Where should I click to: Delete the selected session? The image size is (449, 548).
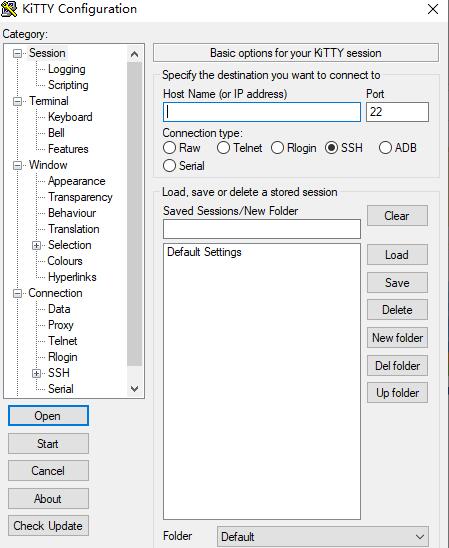(x=397, y=310)
